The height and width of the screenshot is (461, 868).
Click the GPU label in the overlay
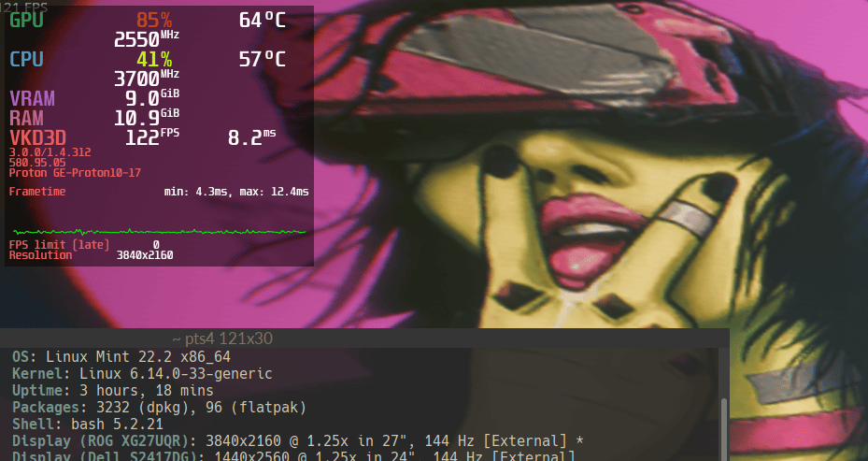tap(26, 20)
